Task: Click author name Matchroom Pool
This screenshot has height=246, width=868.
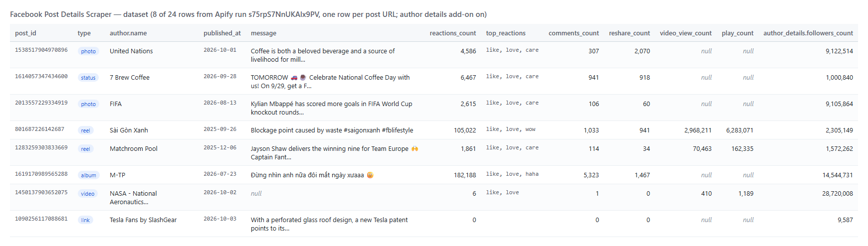Action: (x=134, y=149)
